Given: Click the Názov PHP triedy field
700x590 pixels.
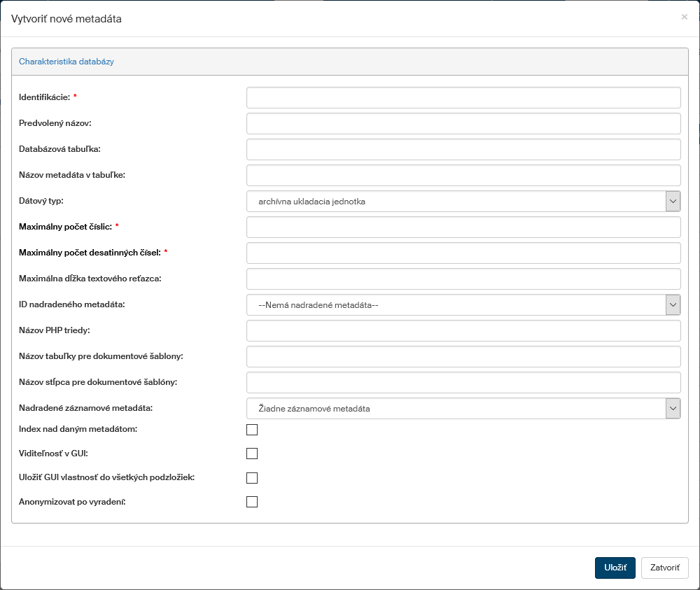Looking at the screenshot, I should (x=463, y=330).
